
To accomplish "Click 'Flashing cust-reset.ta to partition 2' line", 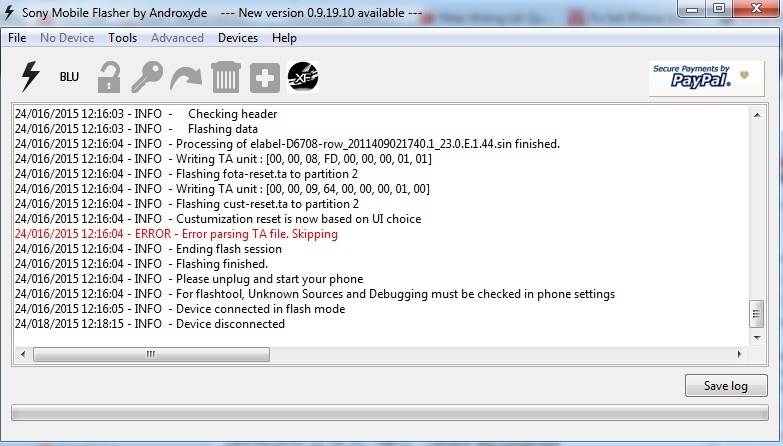I will click(x=187, y=204).
